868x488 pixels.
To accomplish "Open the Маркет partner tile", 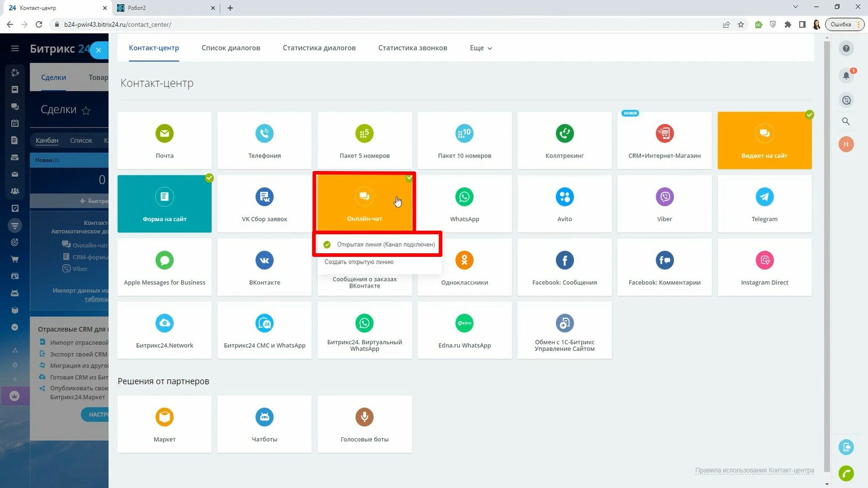I will click(164, 424).
